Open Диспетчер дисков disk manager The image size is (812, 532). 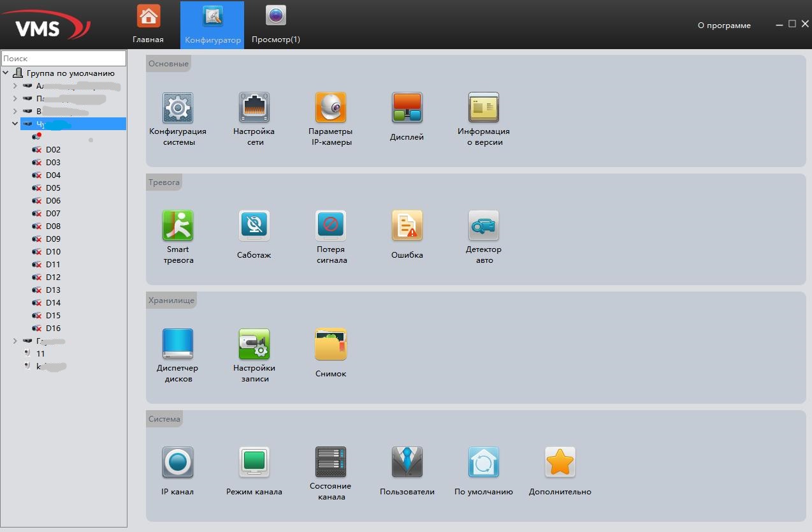(x=178, y=344)
